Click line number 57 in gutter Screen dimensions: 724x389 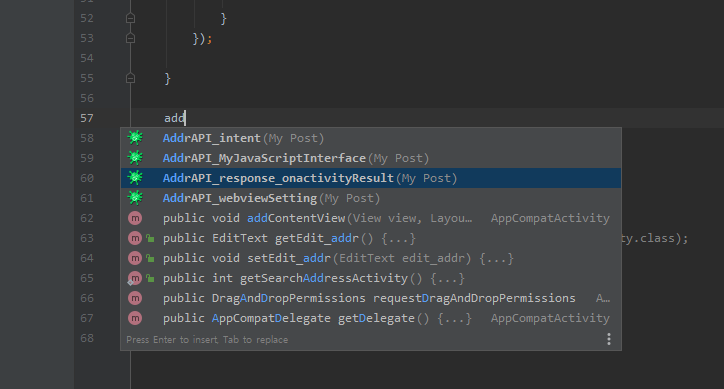[87, 118]
